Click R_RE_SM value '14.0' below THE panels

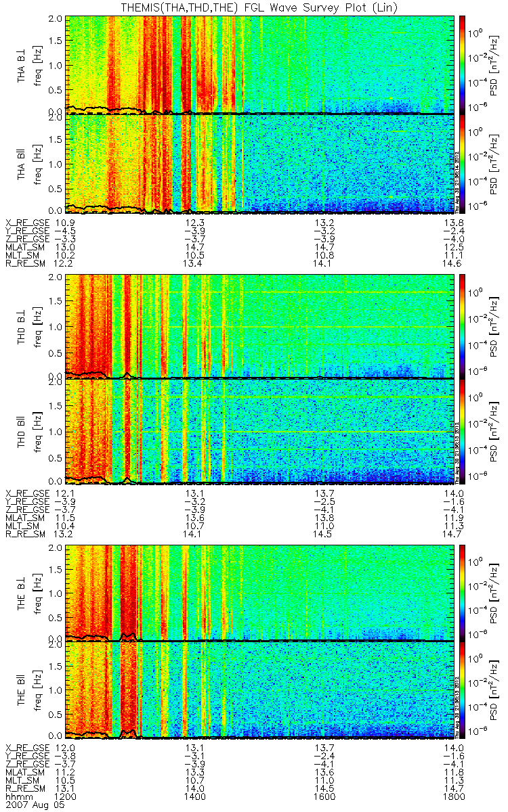click(x=194, y=788)
